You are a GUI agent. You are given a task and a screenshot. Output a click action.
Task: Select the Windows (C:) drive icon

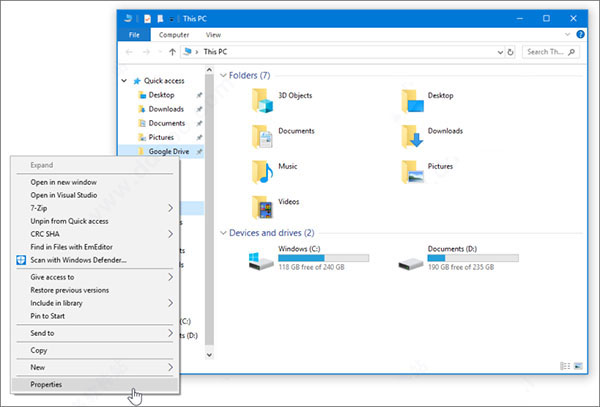[262, 262]
